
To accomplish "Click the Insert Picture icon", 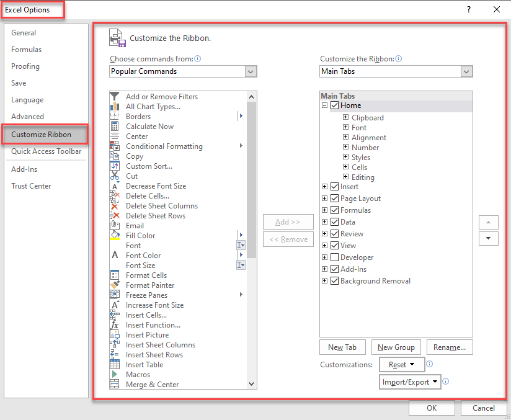I will 114,335.
